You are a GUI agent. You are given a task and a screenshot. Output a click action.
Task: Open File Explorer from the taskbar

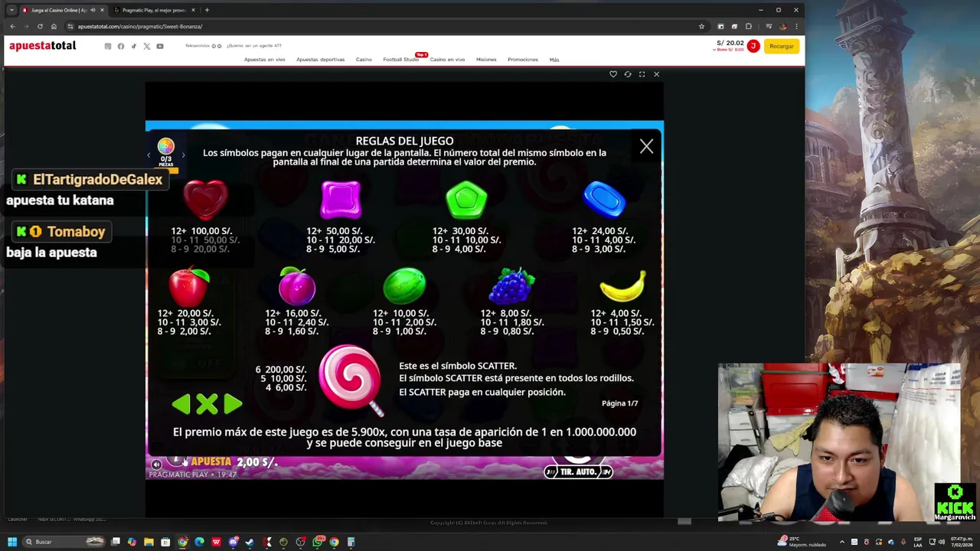149,542
